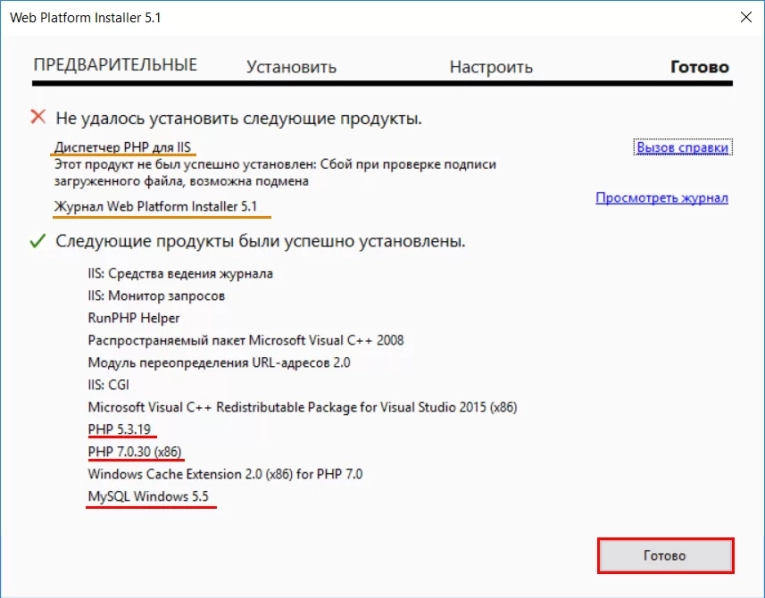This screenshot has height=598, width=765.
Task: Click the Готово button
Action: point(665,556)
